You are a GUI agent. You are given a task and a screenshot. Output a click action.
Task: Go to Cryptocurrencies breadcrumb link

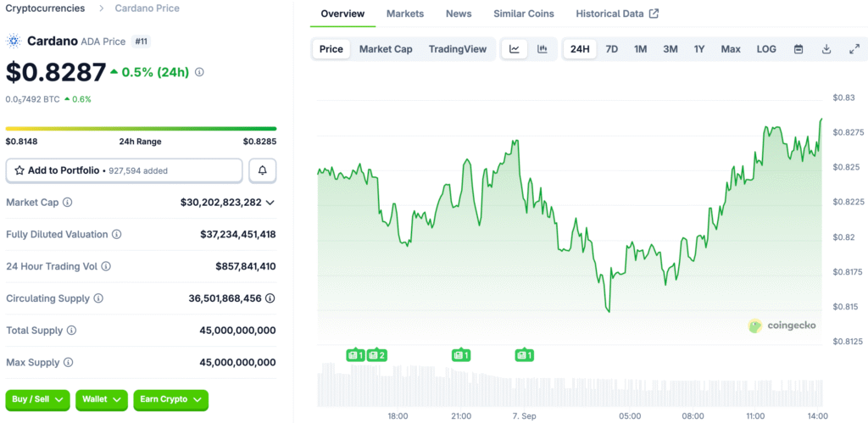tap(46, 8)
